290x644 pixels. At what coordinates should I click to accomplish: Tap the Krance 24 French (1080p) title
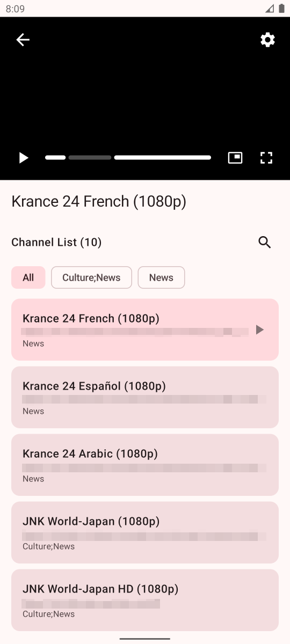pyautogui.click(x=99, y=201)
